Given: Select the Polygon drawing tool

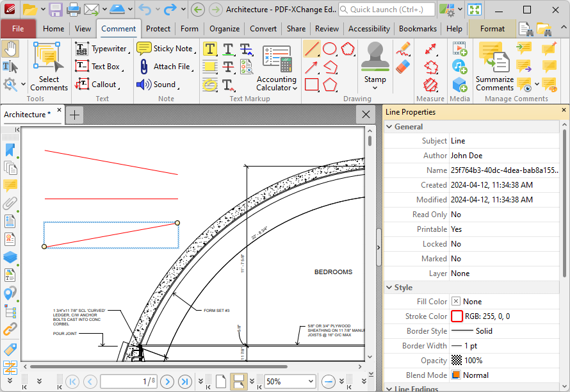Looking at the screenshot, I should (x=330, y=85).
